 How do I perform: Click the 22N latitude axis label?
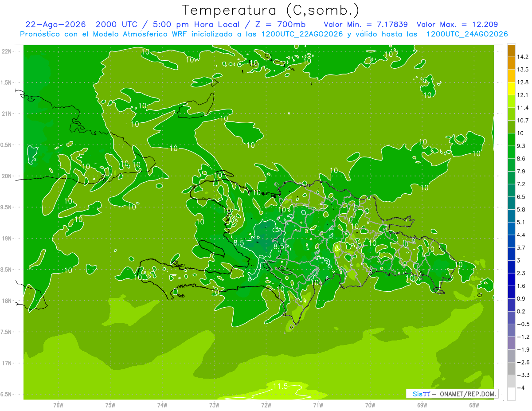click(7, 51)
